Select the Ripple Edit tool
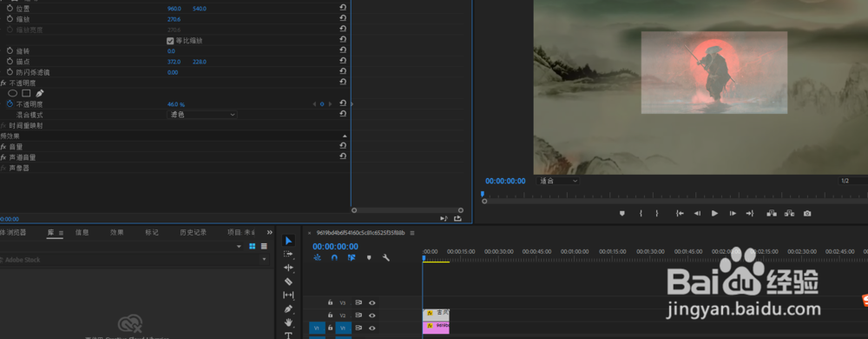Viewport: 868px width, 339px height. click(288, 268)
